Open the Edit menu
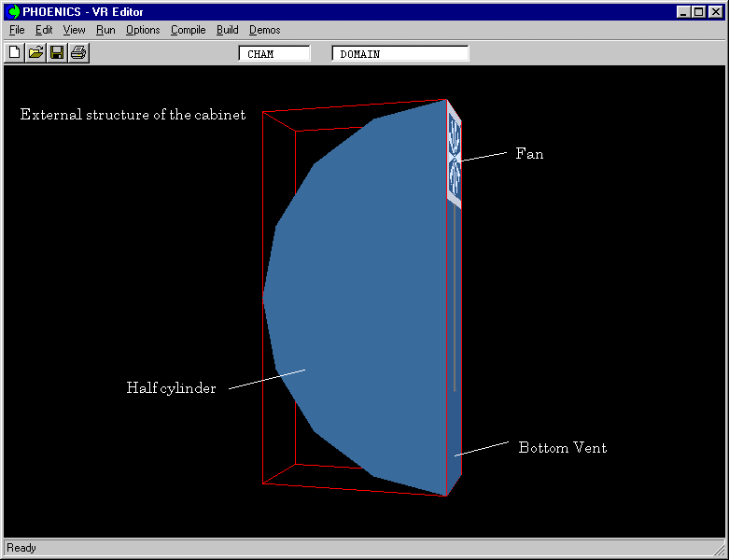Viewport: 729px width, 560px height. [44, 30]
